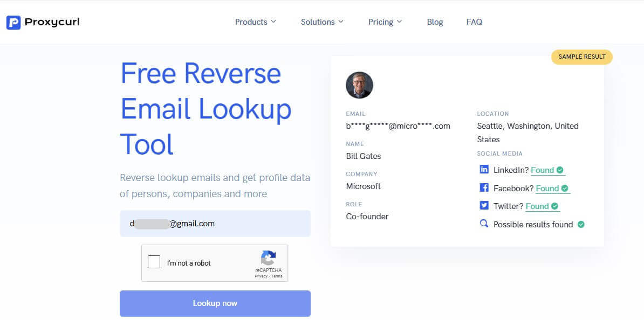Select the LinkedIn social media icon
The width and height of the screenshot is (644, 320).
[484, 169]
